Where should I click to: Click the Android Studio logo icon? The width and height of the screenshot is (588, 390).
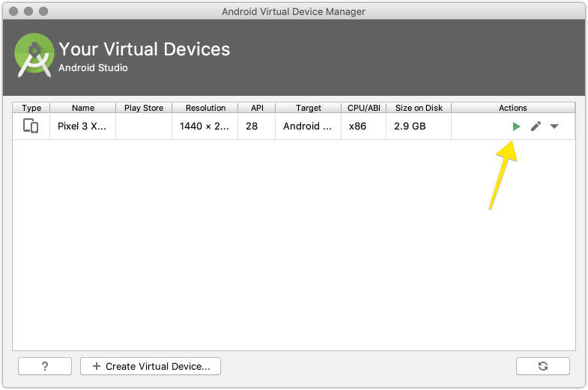[34, 55]
